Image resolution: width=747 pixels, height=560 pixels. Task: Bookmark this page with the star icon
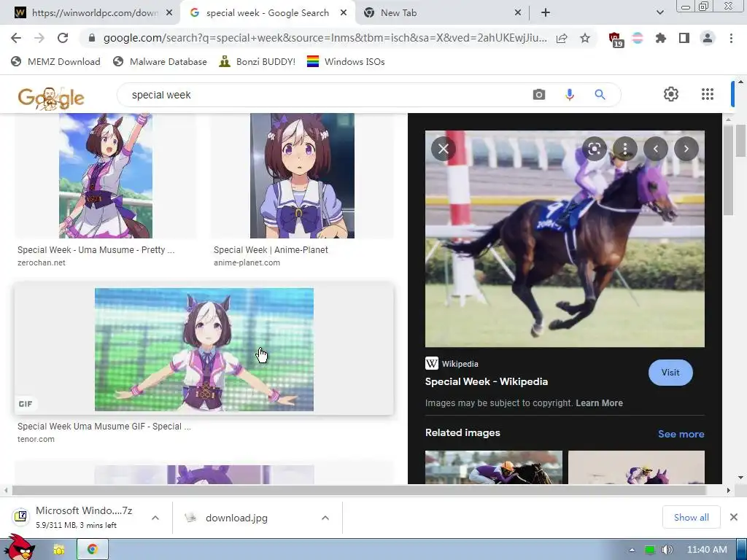click(585, 38)
